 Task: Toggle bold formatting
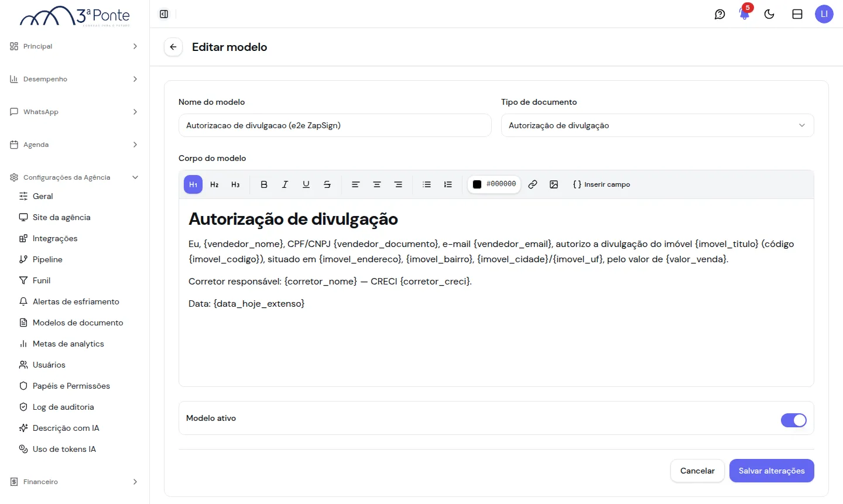click(264, 184)
